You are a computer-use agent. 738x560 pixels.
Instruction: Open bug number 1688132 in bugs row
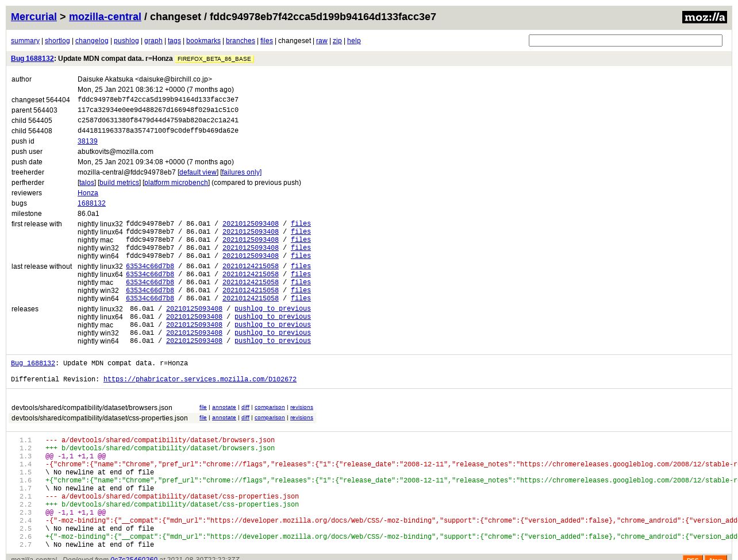91,203
